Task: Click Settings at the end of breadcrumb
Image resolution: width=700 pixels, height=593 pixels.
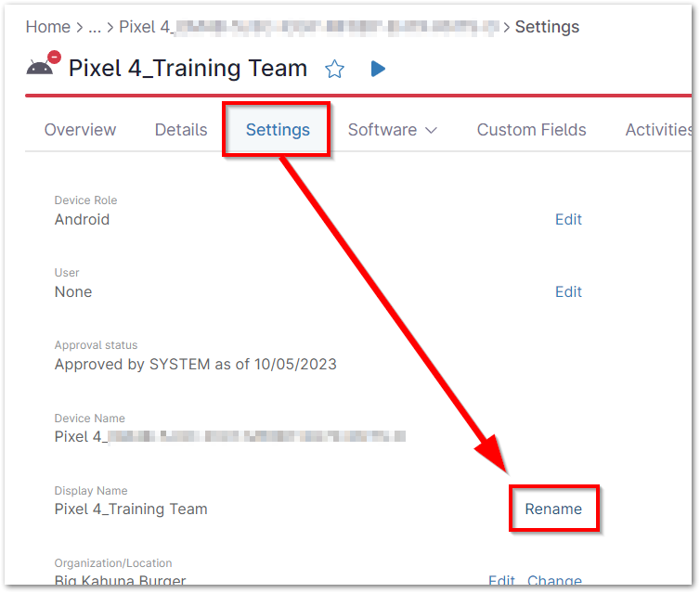Action: pyautogui.click(x=547, y=27)
